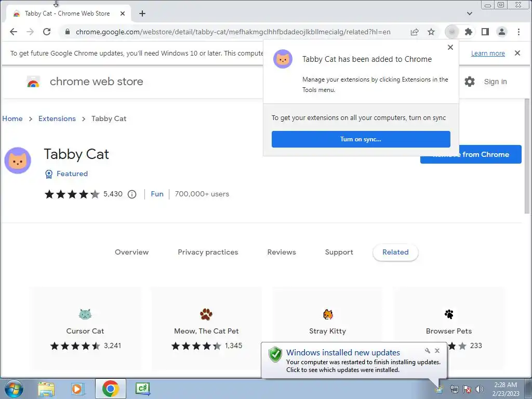The image size is (532, 399).
Task: Open Windows Start menu
Action: pyautogui.click(x=14, y=389)
